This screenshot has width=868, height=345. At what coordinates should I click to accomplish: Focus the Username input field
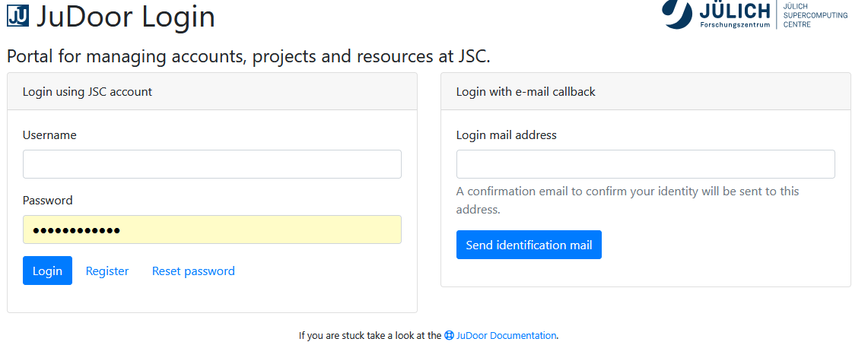click(x=211, y=164)
